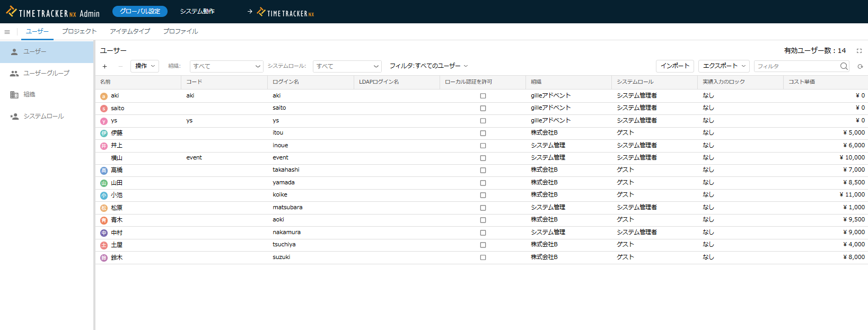Toggle fullscreen expand icon
This screenshot has width=868, height=330.
click(x=859, y=51)
